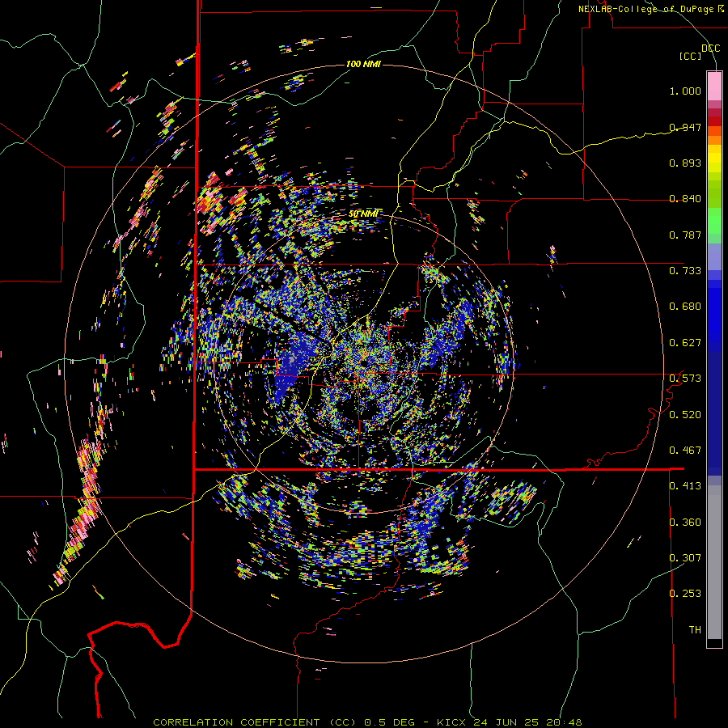Select the 0.467 value on the color scale
Screen dimensions: 728x728
tap(685, 451)
